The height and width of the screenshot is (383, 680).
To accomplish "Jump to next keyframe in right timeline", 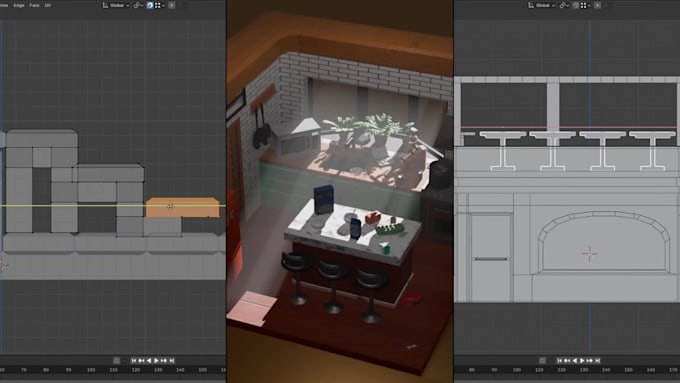I will click(x=590, y=360).
